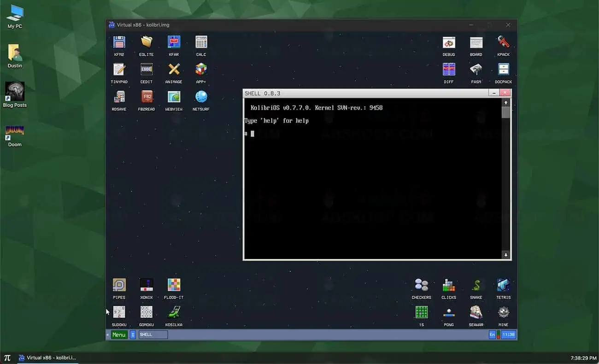This screenshot has width=599, height=364.
Task: Open the Doom shortcut on desktop
Action: click(x=15, y=133)
